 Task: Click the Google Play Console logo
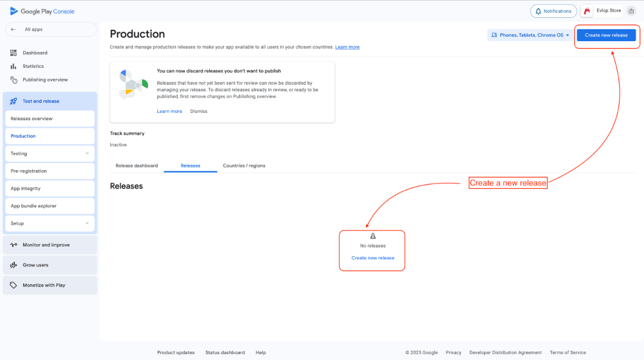coord(42,11)
